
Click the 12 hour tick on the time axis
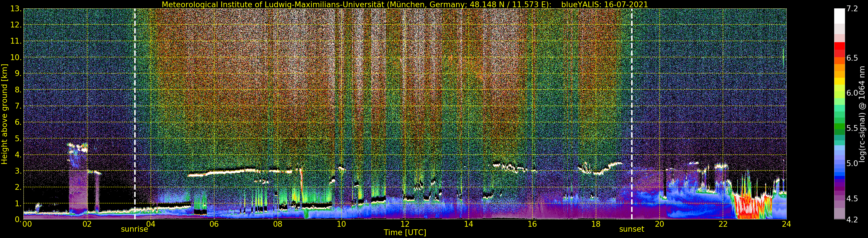tap(405, 224)
